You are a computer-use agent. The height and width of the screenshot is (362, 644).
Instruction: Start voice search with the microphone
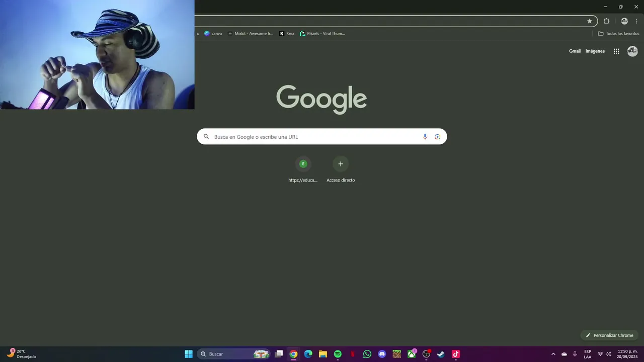tap(425, 137)
